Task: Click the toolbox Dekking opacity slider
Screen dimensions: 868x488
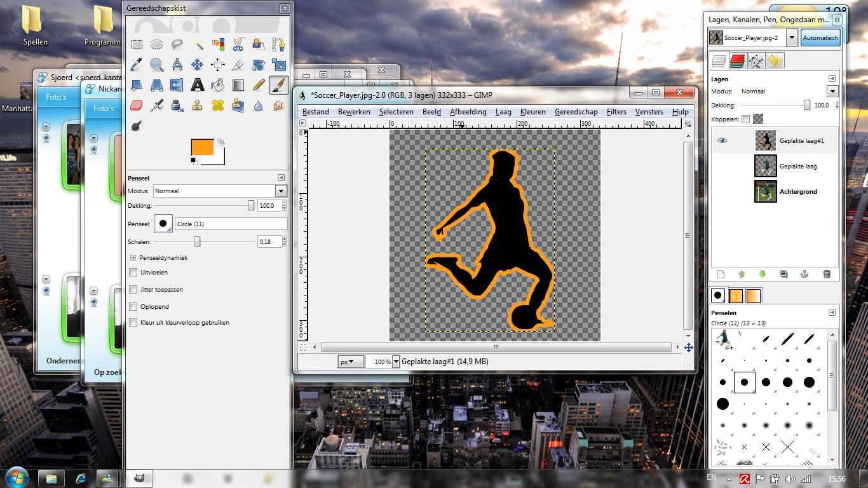Action: click(x=204, y=205)
